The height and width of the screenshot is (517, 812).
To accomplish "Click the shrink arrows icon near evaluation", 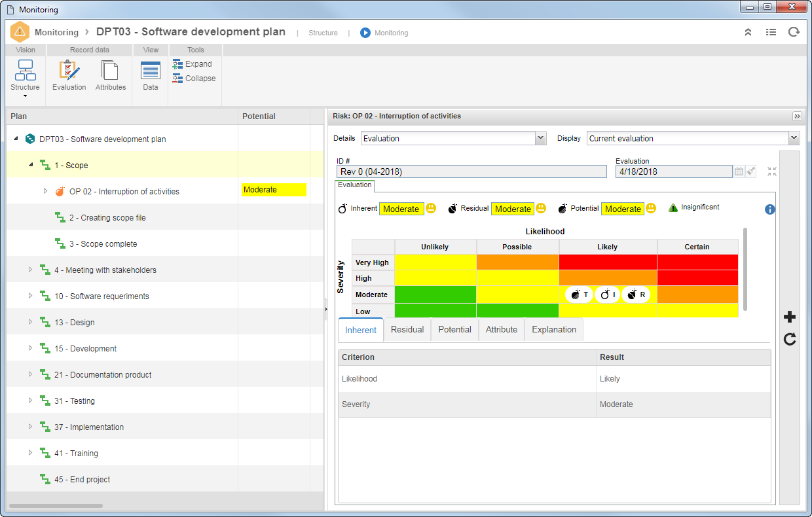I will (x=772, y=171).
